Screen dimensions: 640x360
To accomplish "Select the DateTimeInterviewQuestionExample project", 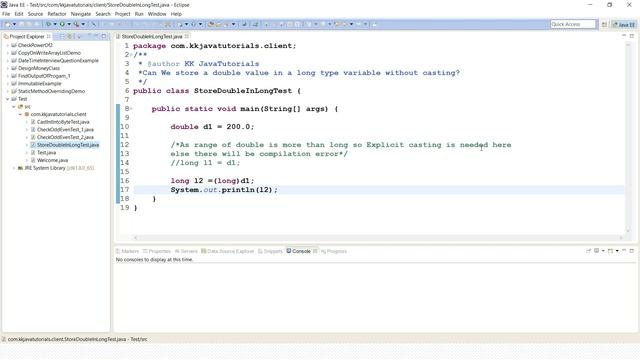I will point(58,60).
